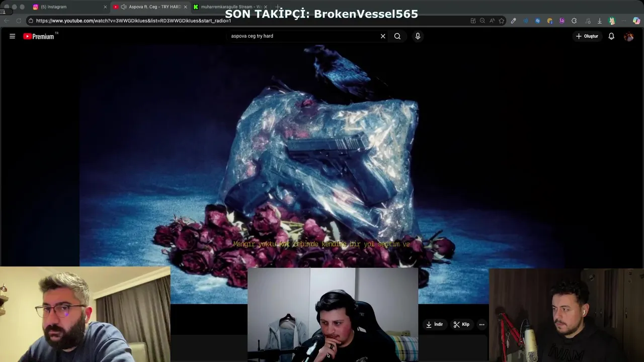Close the muharremkaragulle Kick tab
Screen dimensions: 644x362
[x=266, y=7]
